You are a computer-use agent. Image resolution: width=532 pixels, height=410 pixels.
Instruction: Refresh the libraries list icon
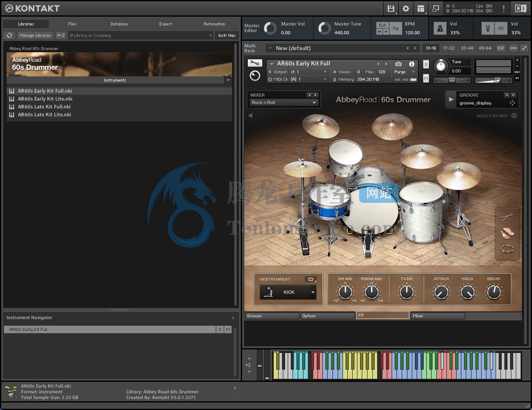click(x=9, y=35)
